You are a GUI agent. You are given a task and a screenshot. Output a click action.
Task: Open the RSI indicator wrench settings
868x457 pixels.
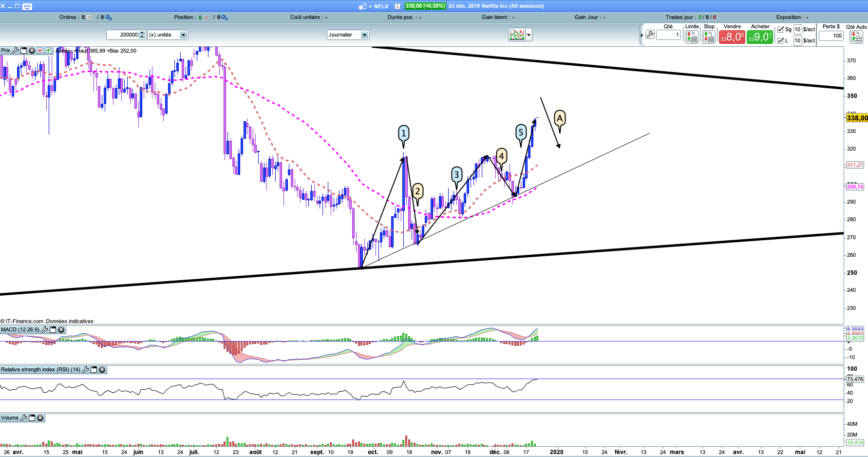click(x=86, y=370)
